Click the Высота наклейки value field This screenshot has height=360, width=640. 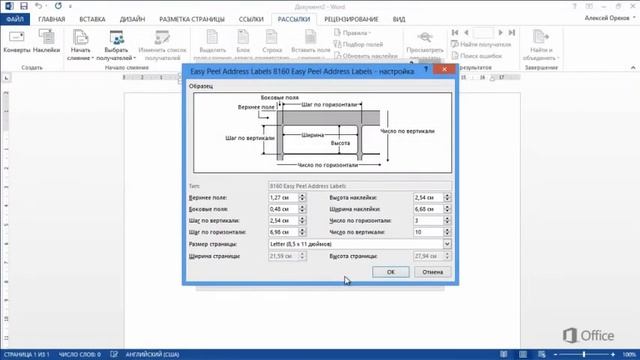[x=428, y=198]
